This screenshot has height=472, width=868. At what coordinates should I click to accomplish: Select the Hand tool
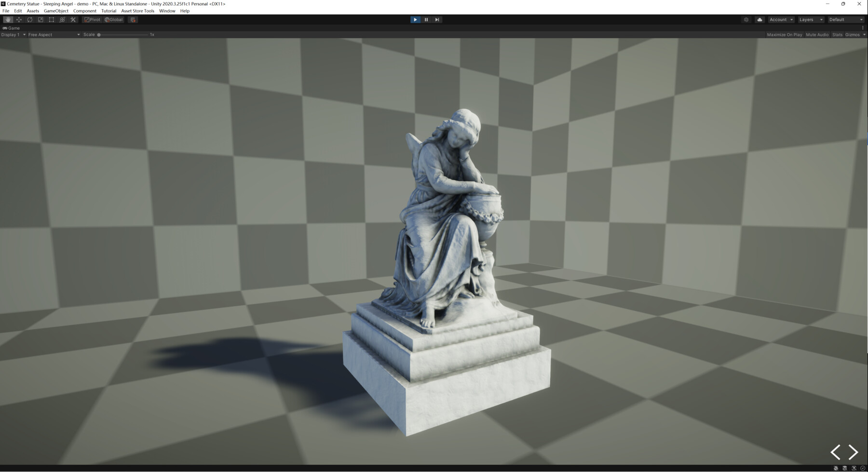tap(8, 19)
